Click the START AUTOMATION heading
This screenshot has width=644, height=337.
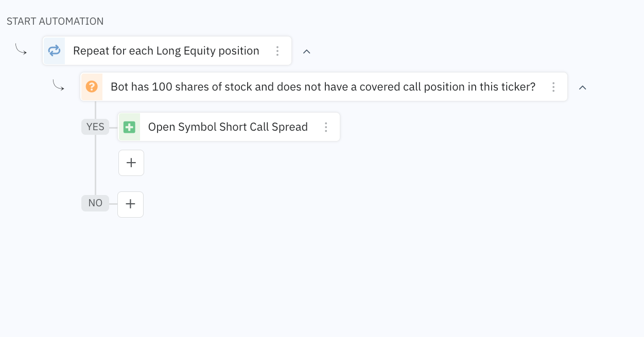[x=55, y=21]
